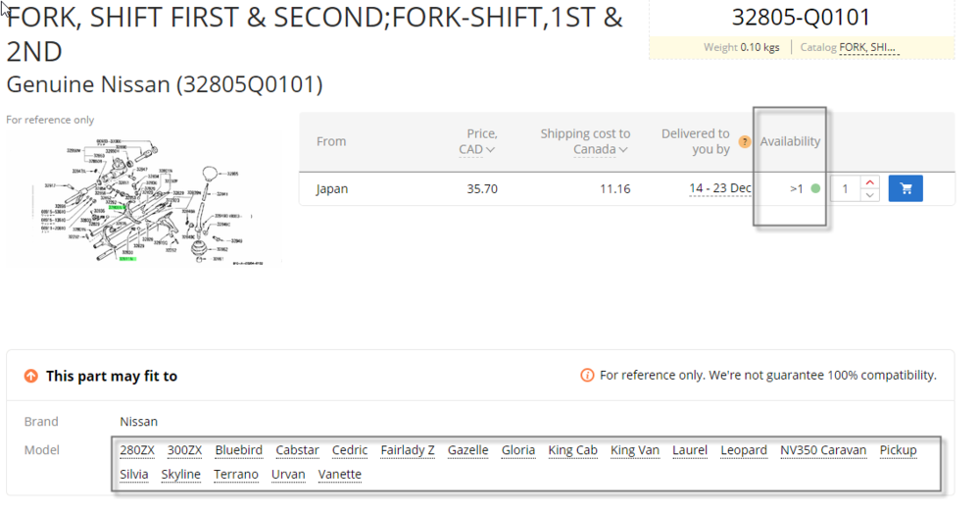Click the Genuine Nissan (32805Q0101) heading
This screenshot has width=980, height=513.
coord(165,83)
